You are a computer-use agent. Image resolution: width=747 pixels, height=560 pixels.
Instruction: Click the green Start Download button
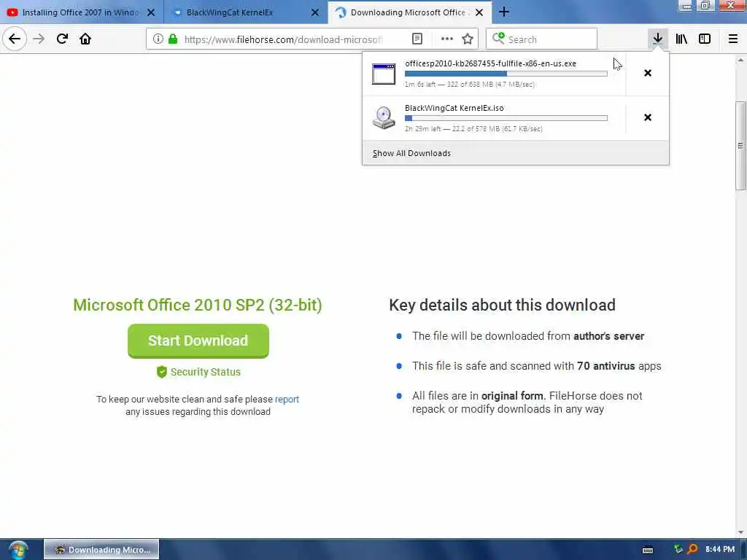[x=198, y=341]
